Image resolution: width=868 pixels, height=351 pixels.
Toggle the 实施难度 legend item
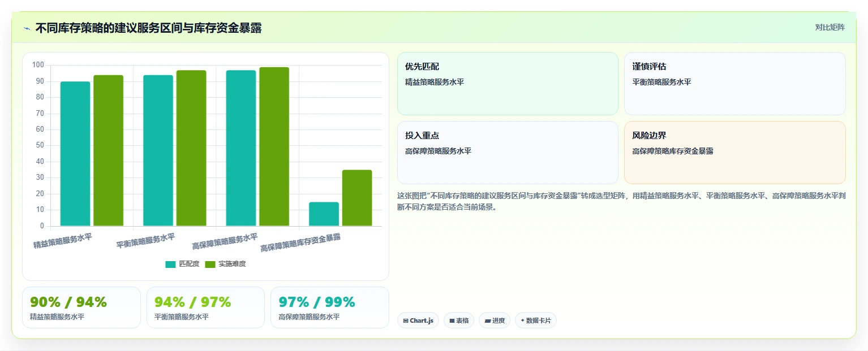click(225, 264)
